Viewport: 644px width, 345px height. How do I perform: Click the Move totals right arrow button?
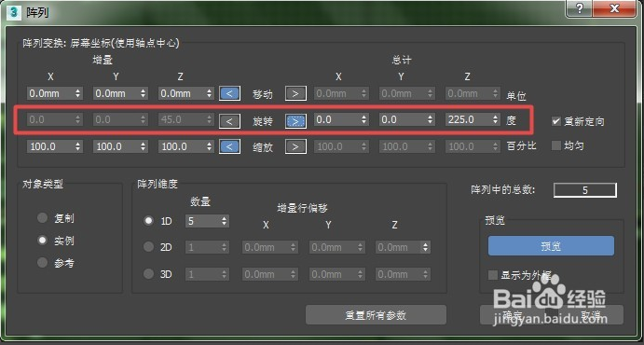pyautogui.click(x=295, y=93)
